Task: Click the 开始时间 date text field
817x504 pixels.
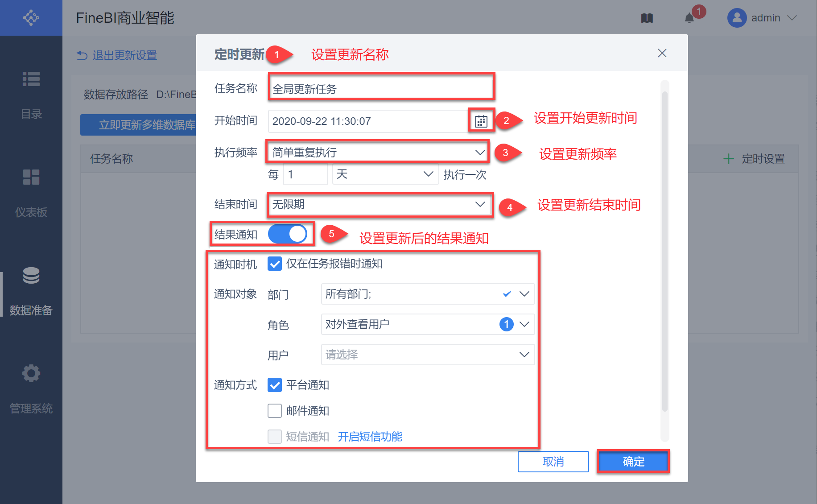Action: (x=368, y=121)
